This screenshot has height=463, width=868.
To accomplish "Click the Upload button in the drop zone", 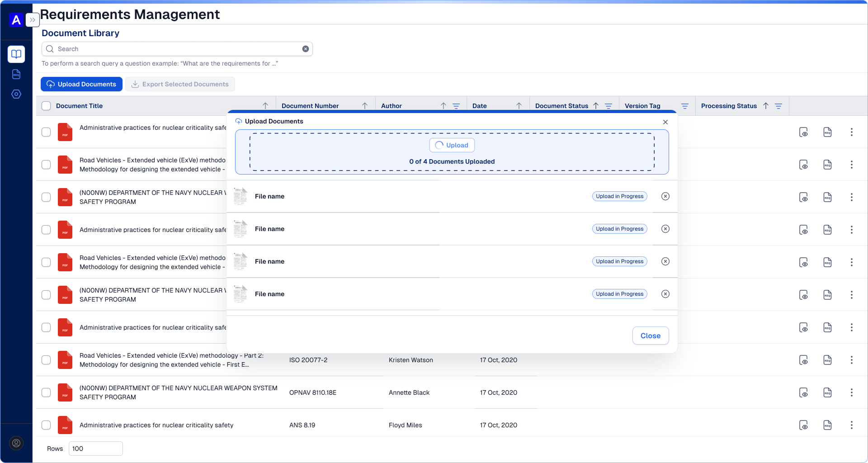I will pyautogui.click(x=452, y=145).
